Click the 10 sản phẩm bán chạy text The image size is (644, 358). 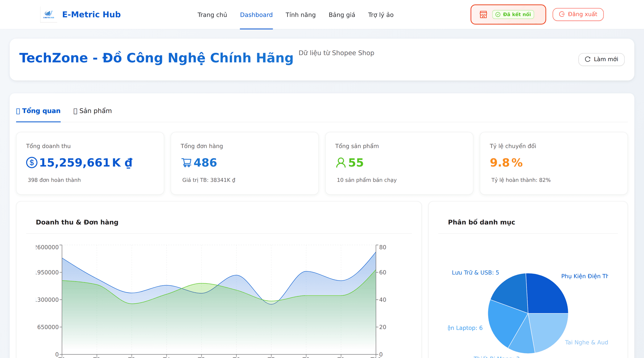(x=367, y=180)
